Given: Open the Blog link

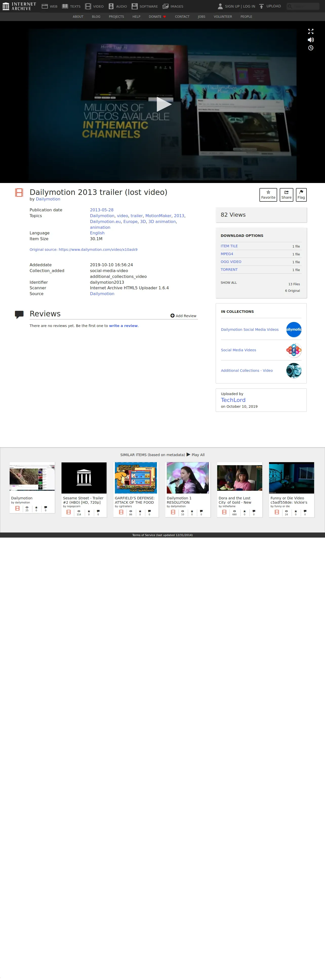Looking at the screenshot, I should [x=96, y=17].
